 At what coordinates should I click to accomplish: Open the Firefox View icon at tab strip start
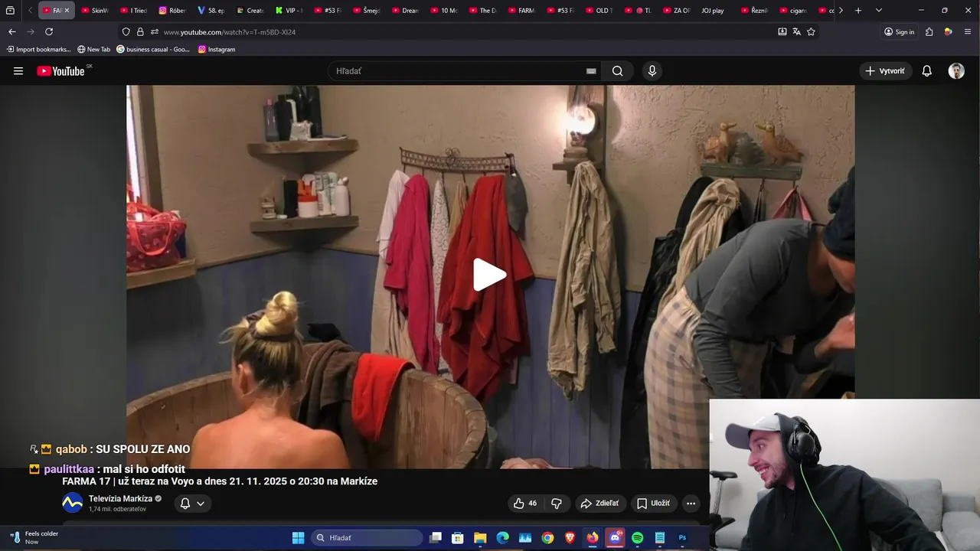pyautogui.click(x=10, y=11)
